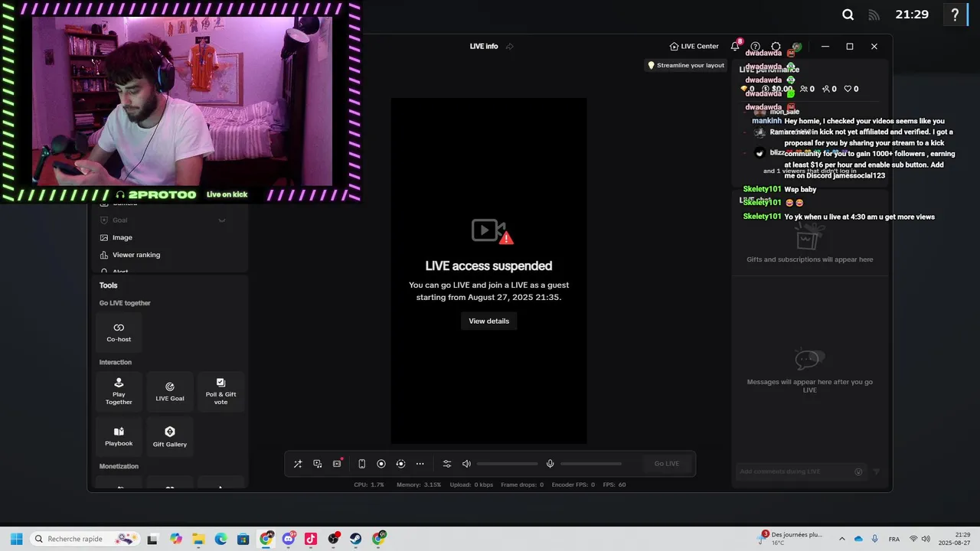Open File Explorer from the taskbar
The height and width of the screenshot is (551, 980).
[199, 539]
